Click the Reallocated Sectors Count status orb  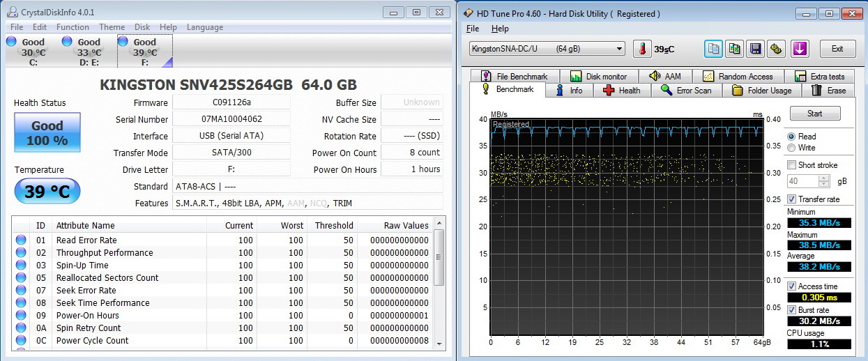(21, 278)
